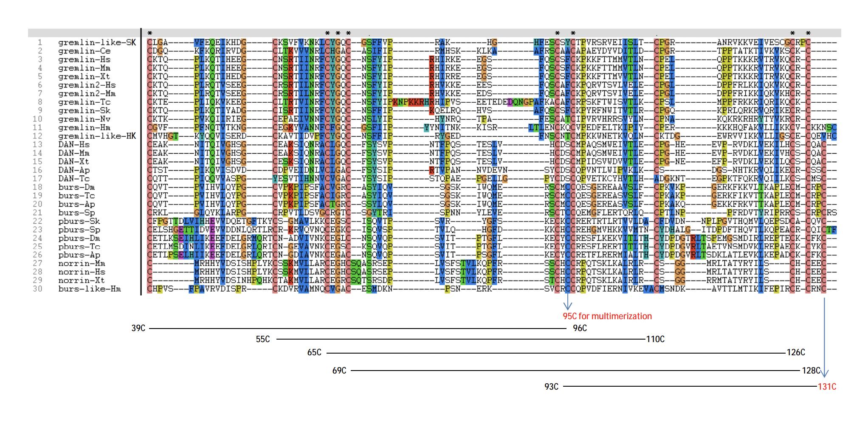Click the 126C disulfide bond label

coord(795,353)
